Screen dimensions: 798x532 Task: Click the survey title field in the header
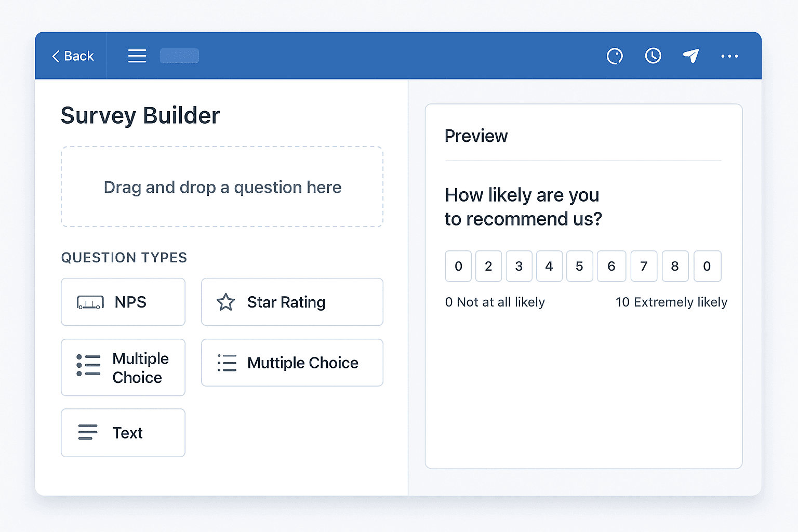coord(179,56)
